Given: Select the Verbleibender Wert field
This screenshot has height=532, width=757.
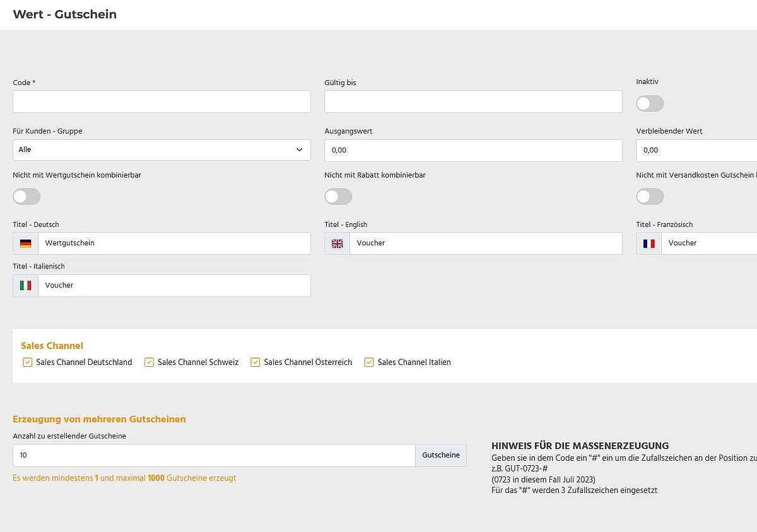Looking at the screenshot, I should [697, 150].
